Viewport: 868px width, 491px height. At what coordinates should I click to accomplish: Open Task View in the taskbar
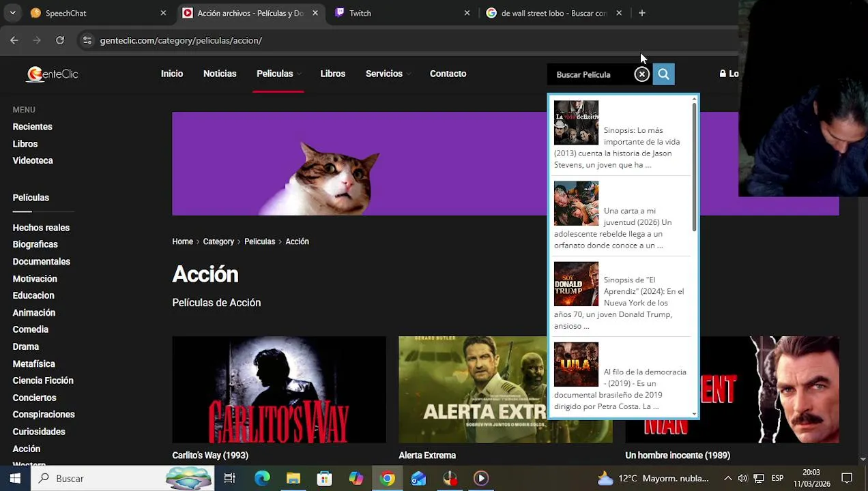[x=230, y=478]
